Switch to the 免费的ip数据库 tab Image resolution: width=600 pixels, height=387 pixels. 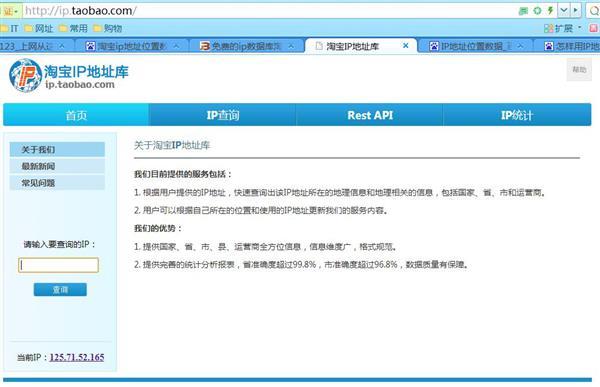pyautogui.click(x=241, y=46)
